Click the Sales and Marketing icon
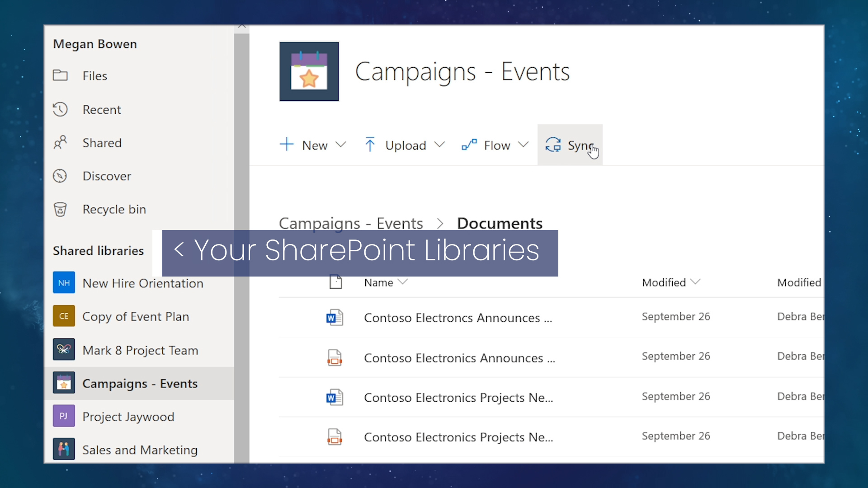Screen dimensions: 868x488 click(x=64, y=450)
